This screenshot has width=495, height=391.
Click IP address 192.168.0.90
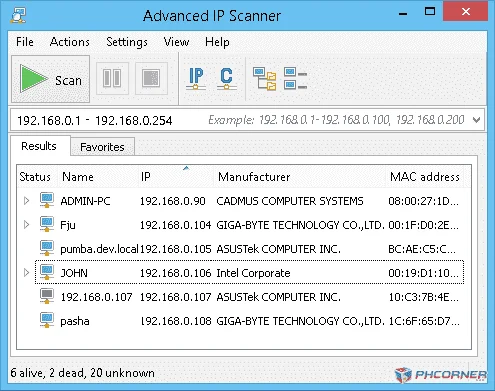pyautogui.click(x=173, y=201)
